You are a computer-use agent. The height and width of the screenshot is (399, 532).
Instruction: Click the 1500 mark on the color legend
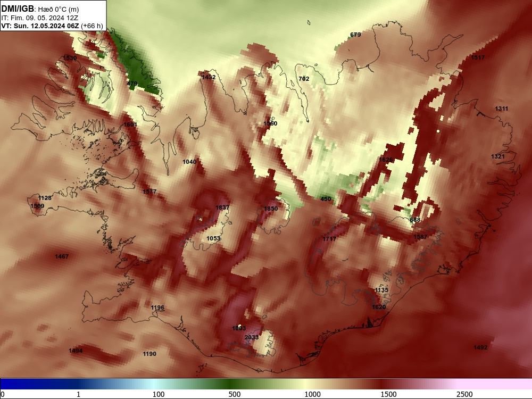click(388, 394)
